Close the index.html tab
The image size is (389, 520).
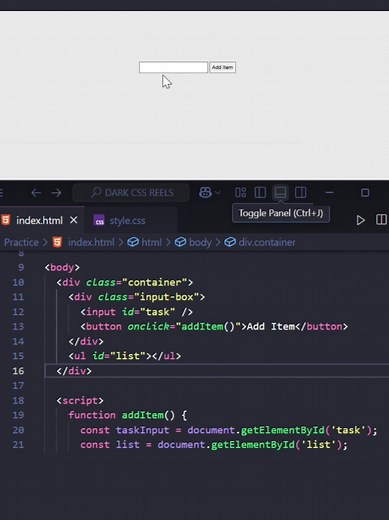(x=74, y=220)
